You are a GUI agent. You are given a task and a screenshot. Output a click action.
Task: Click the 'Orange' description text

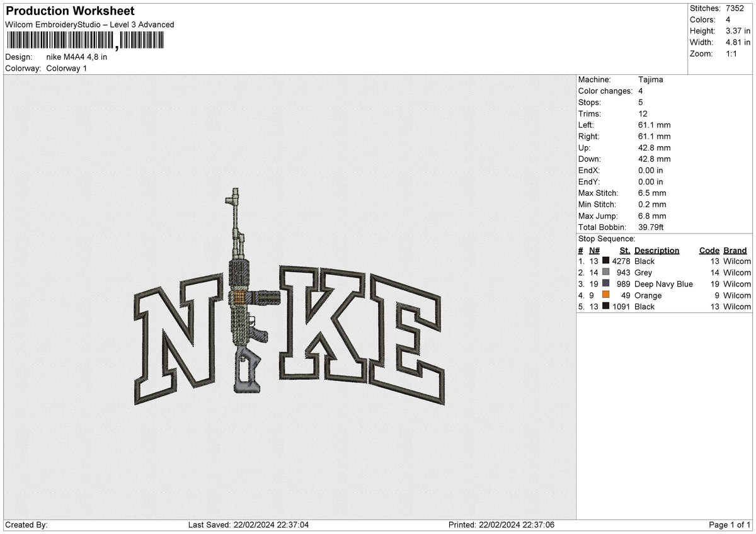tap(648, 295)
